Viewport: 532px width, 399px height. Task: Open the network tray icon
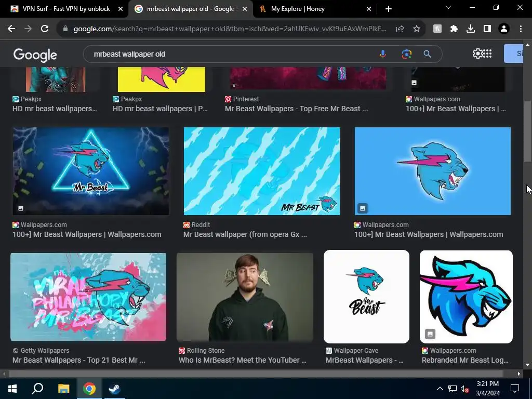tap(453, 389)
